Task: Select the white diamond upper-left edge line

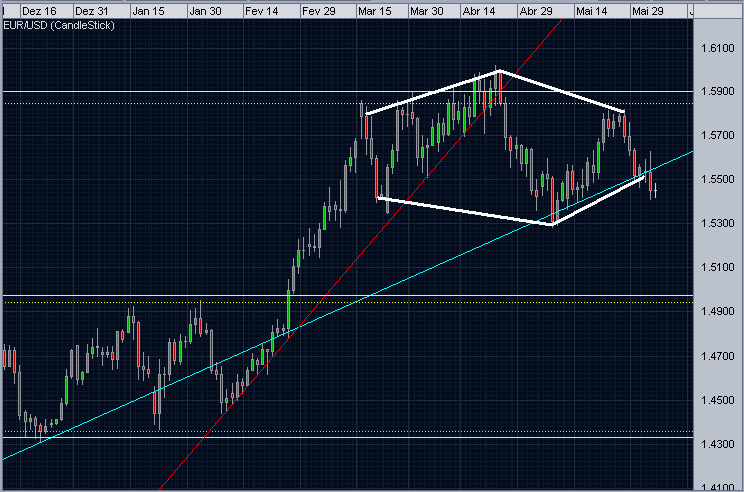Action: point(433,92)
